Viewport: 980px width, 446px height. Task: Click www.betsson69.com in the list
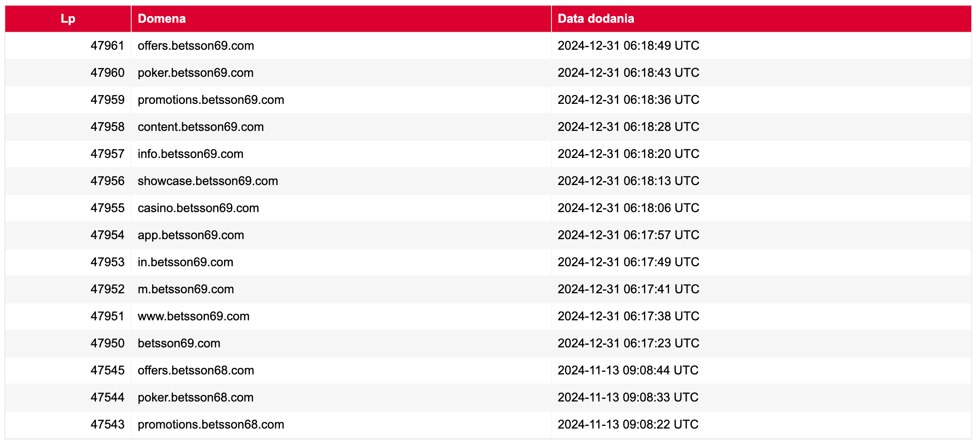(x=194, y=316)
